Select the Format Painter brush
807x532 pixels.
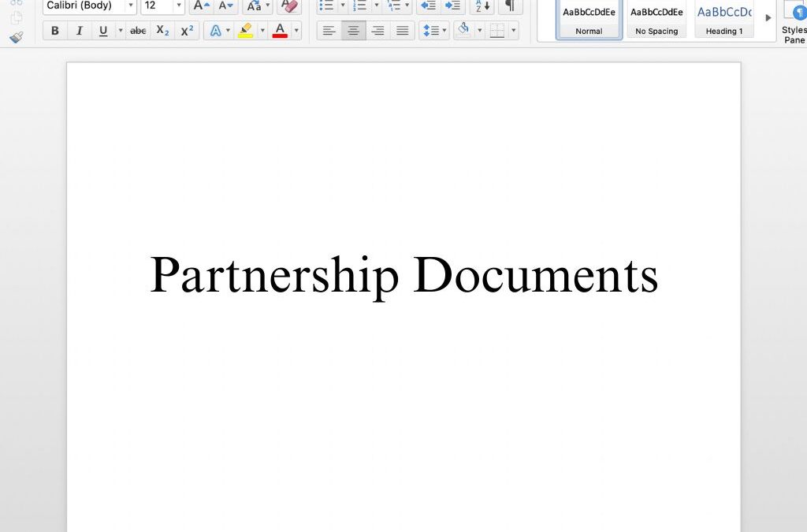click(17, 38)
